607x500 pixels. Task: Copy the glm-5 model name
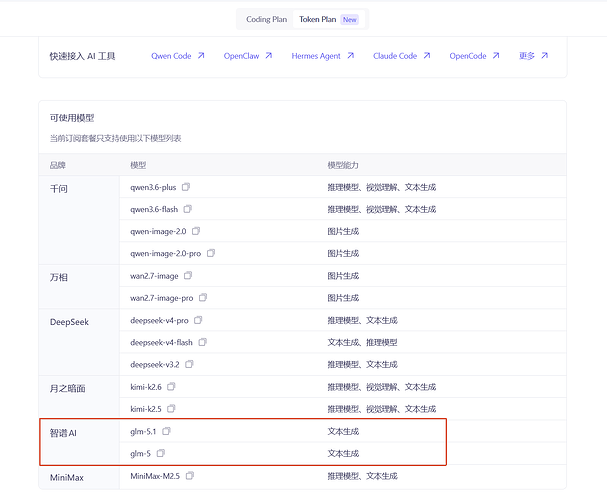(161, 453)
